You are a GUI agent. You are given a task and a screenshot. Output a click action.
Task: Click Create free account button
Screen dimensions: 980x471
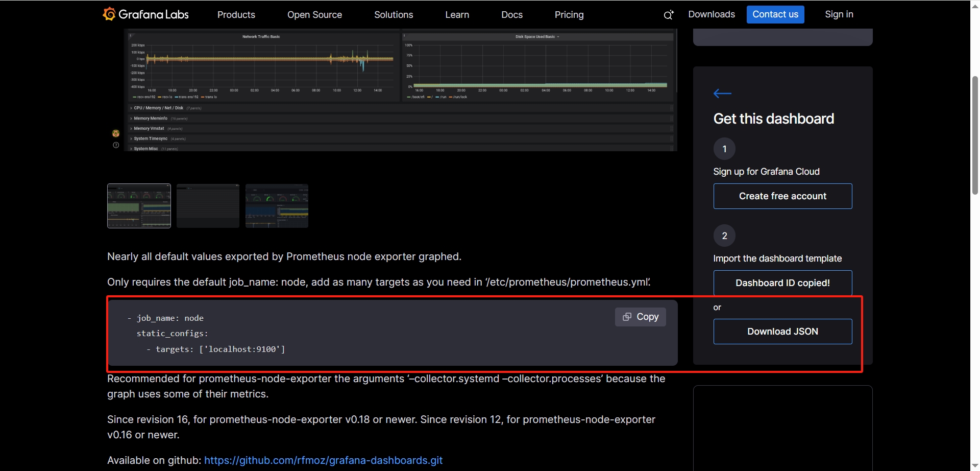(782, 196)
